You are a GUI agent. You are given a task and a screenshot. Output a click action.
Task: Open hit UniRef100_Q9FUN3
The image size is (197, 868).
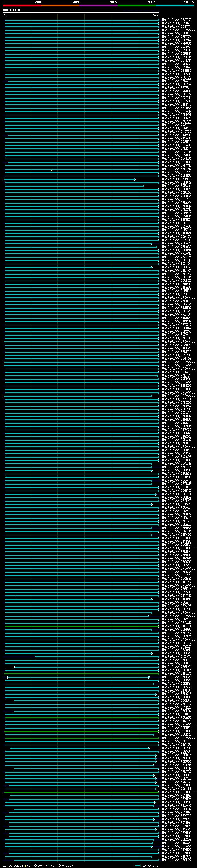[176, 54]
